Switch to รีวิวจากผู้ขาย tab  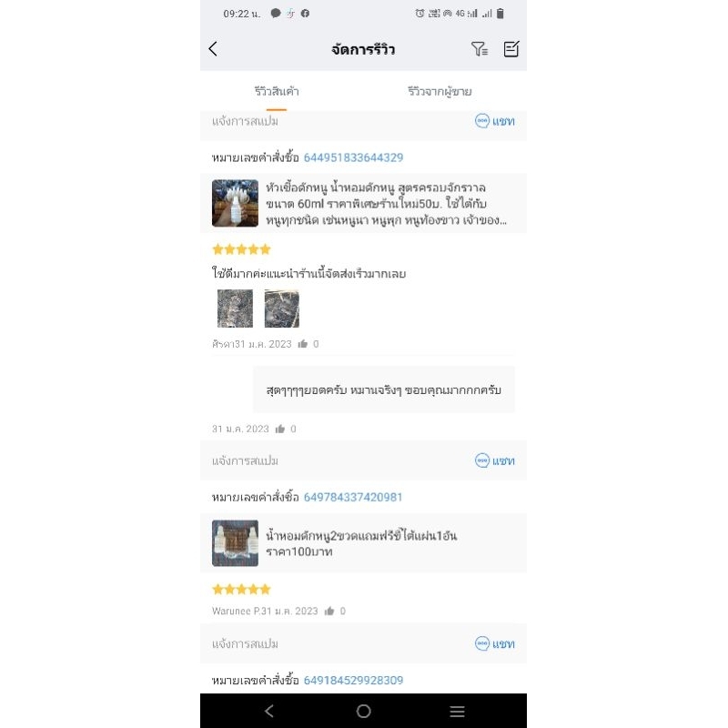[x=440, y=92]
